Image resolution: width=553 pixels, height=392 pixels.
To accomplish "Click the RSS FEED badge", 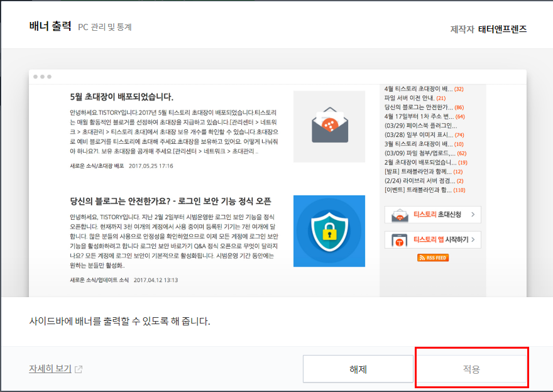I will pos(433,258).
